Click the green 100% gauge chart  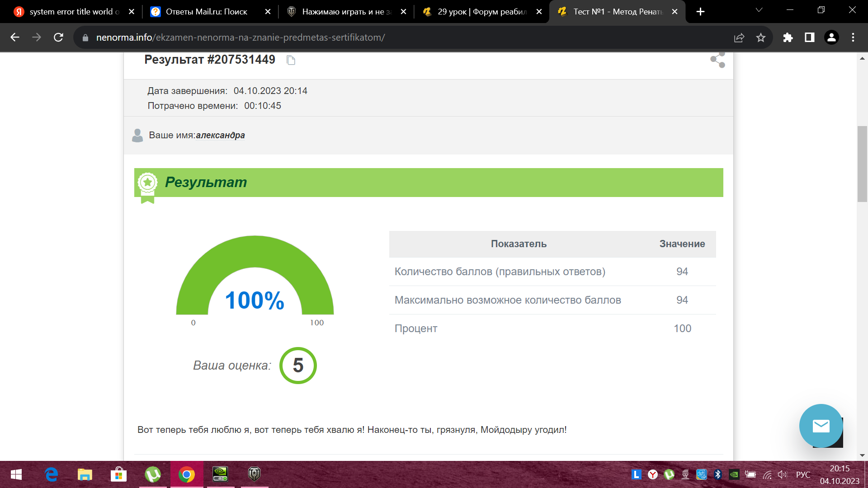(255, 276)
